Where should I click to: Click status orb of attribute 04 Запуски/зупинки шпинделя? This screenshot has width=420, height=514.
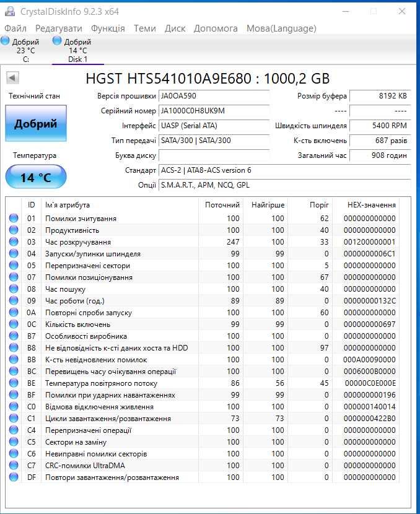click(14, 253)
